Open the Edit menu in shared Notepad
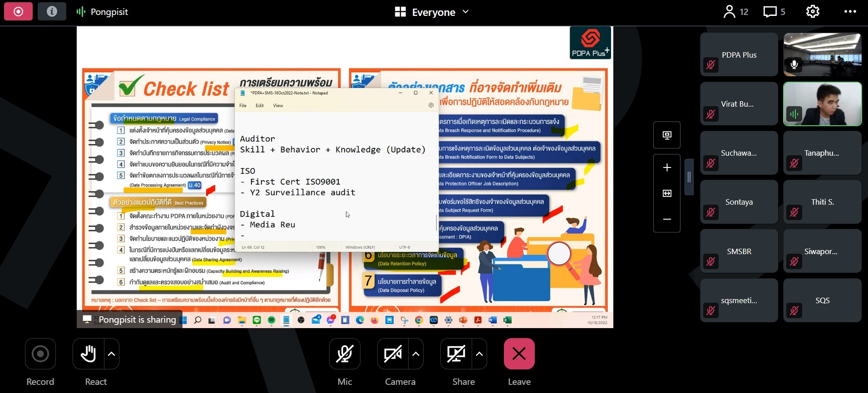Screen dimensions: 868x393 click(260, 105)
